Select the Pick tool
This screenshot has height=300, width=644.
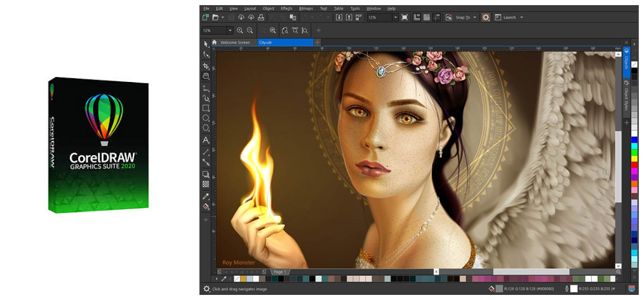206,44
